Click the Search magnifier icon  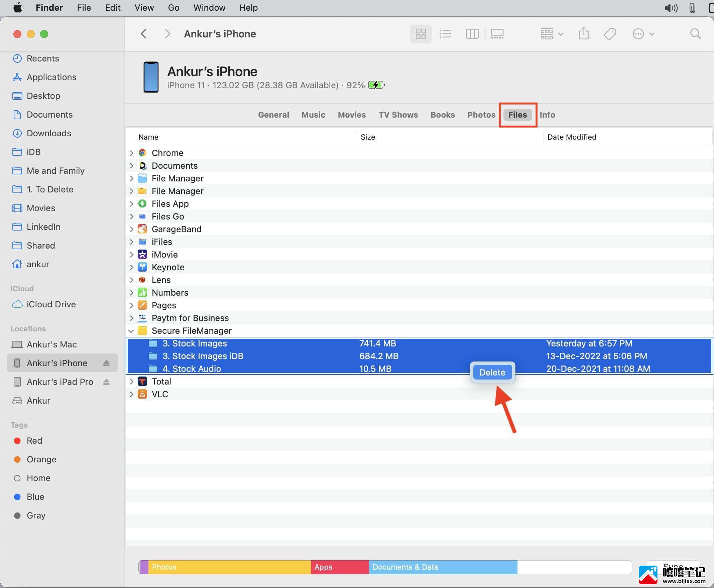[695, 34]
